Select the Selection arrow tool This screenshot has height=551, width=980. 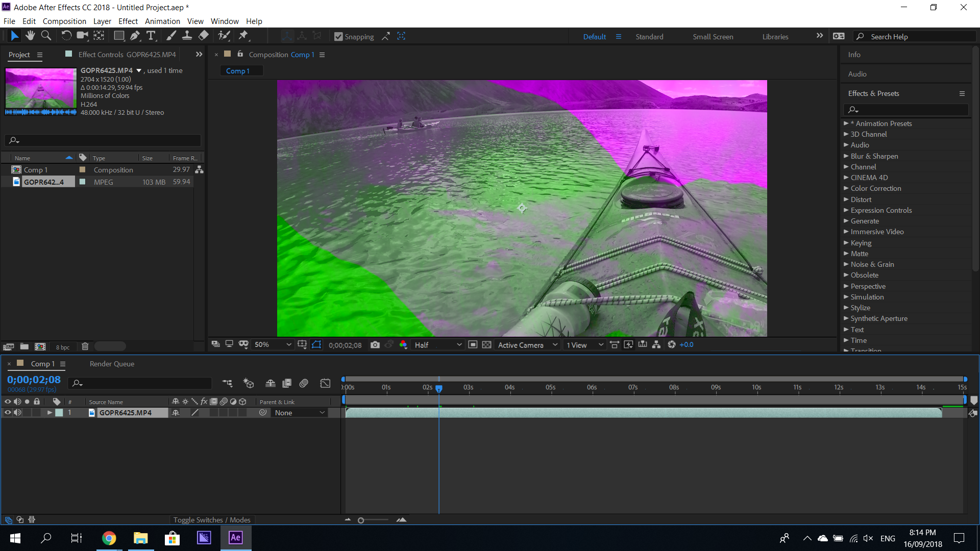(14, 36)
